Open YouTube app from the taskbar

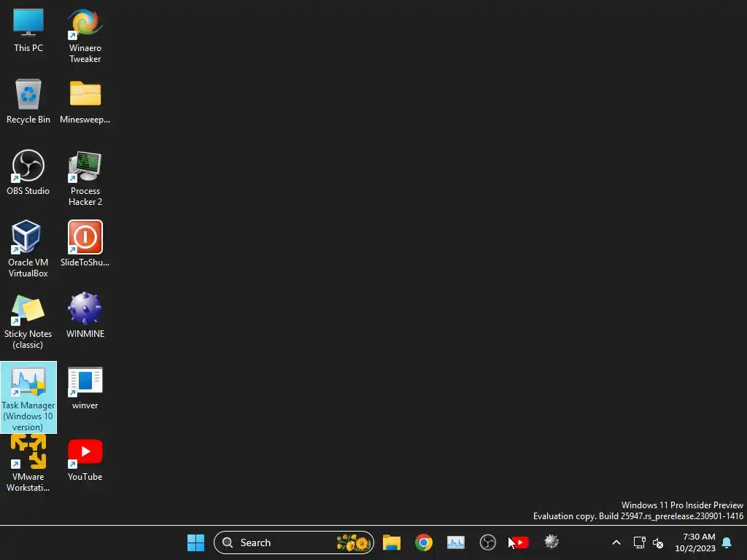click(519, 542)
